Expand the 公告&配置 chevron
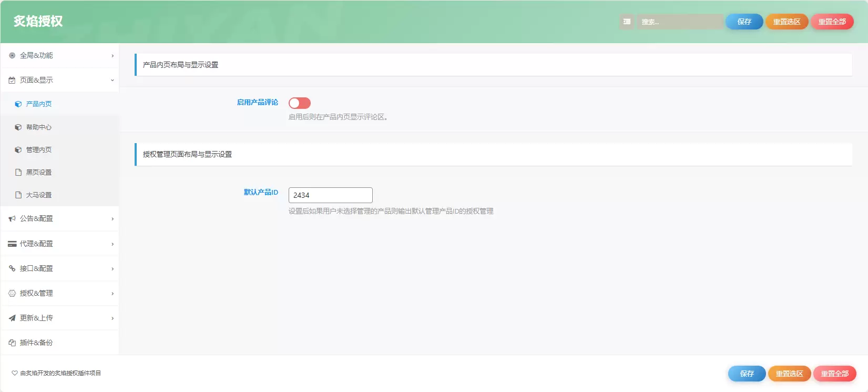868x392 pixels. point(113,219)
